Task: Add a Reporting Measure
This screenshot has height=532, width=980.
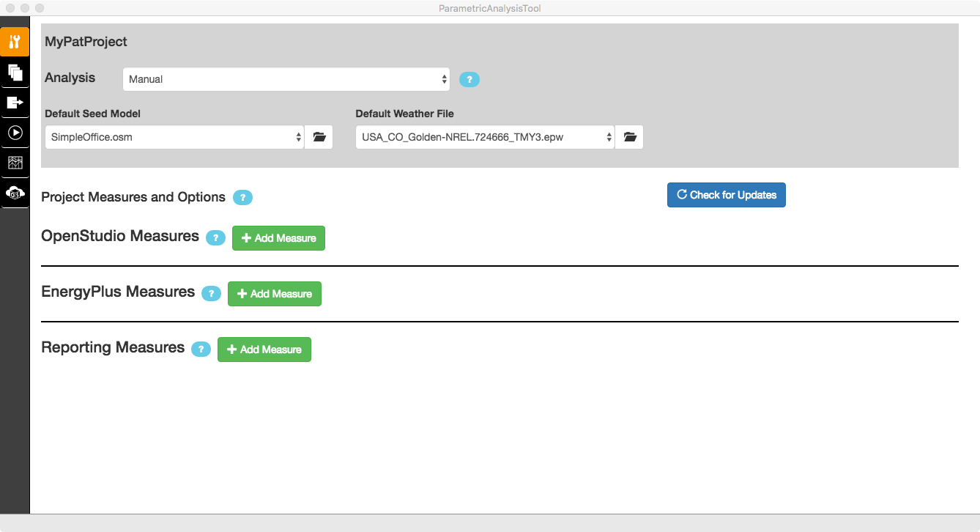Action: pyautogui.click(x=264, y=349)
